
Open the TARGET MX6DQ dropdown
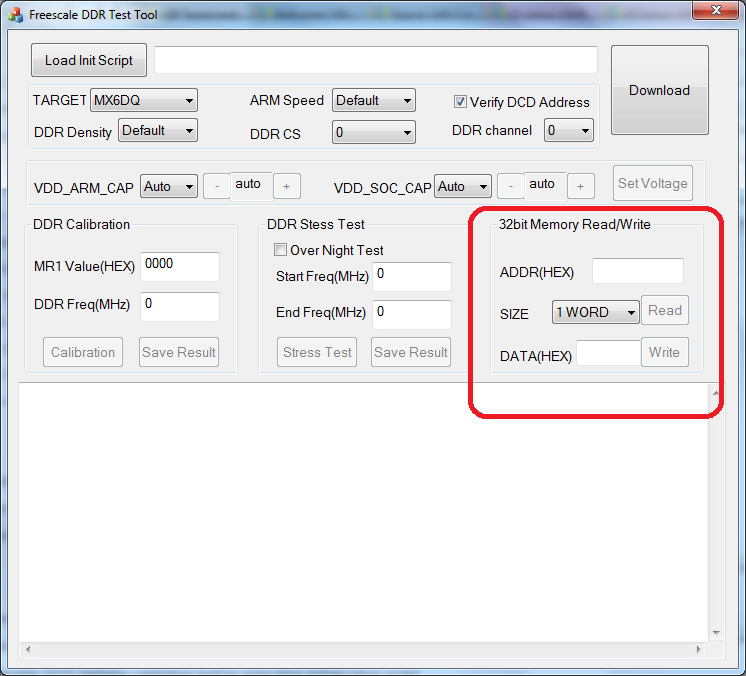(x=144, y=100)
